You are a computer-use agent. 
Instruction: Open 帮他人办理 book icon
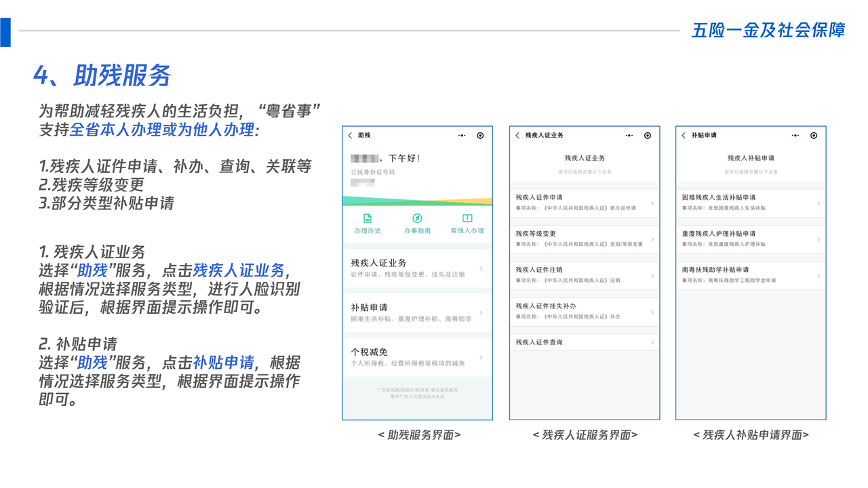pyautogui.click(x=467, y=218)
